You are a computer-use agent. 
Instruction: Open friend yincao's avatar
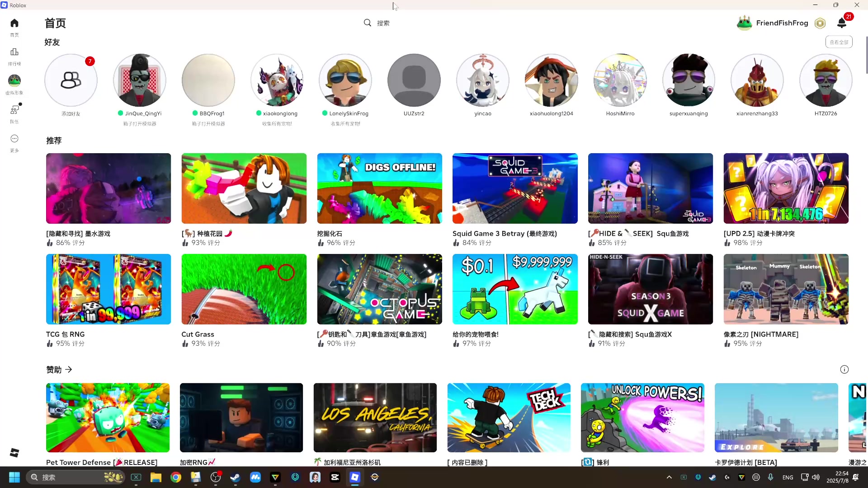point(483,80)
